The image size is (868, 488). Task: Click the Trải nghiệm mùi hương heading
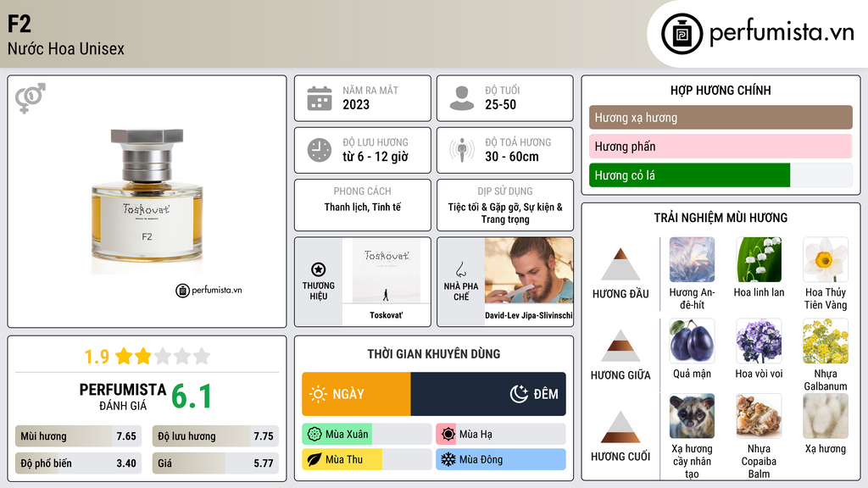coord(721,218)
